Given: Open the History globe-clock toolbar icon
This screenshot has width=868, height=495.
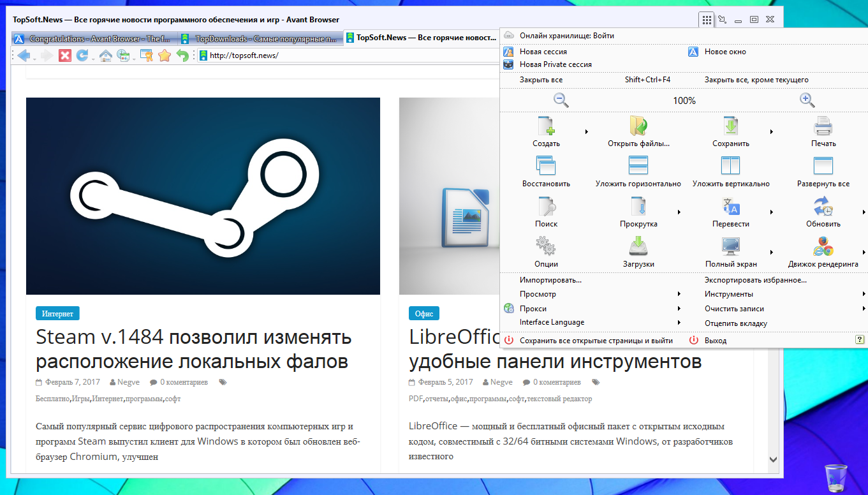Looking at the screenshot, I should click(122, 55).
